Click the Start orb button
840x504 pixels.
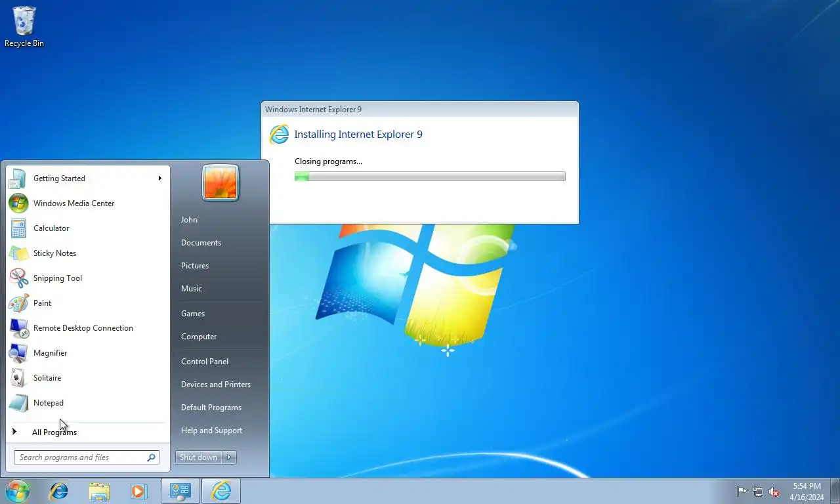coord(18,491)
